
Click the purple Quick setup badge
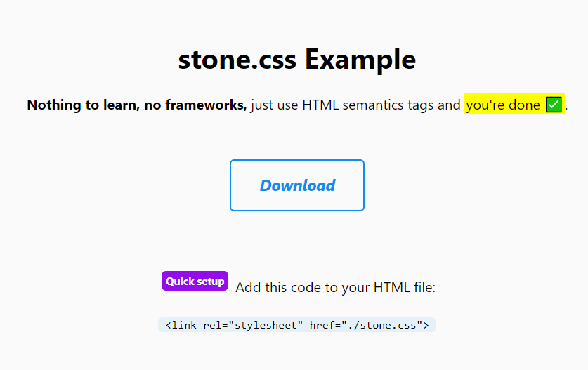[x=195, y=281]
